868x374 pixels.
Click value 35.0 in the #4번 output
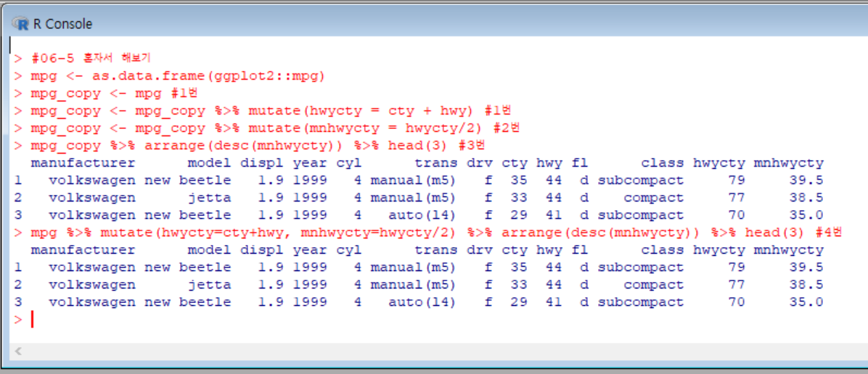pyautogui.click(x=806, y=303)
